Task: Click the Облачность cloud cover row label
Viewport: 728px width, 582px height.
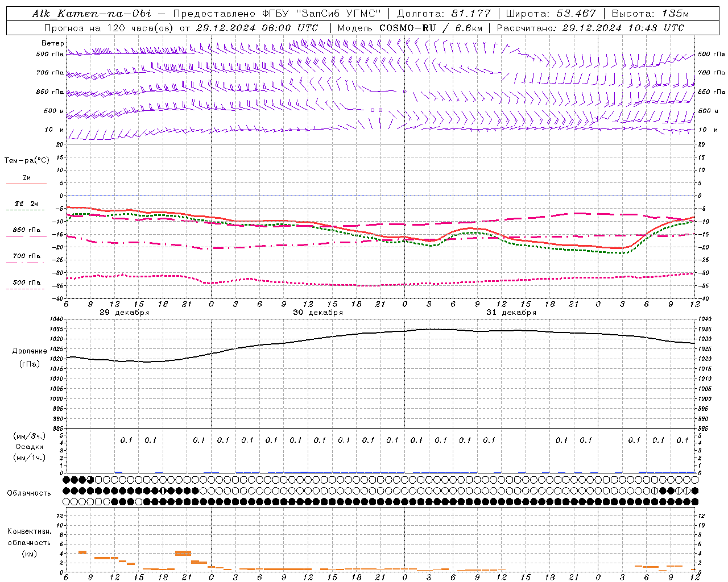Action: click(x=29, y=493)
